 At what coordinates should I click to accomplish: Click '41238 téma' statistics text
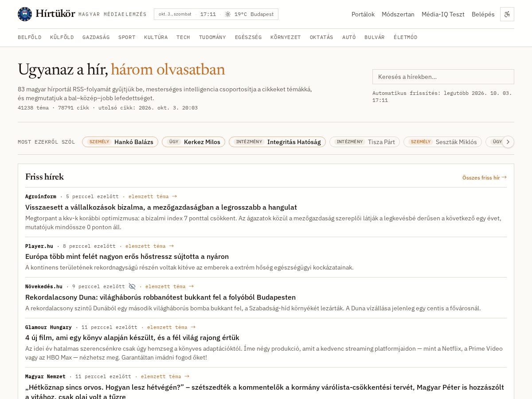tap(33, 108)
